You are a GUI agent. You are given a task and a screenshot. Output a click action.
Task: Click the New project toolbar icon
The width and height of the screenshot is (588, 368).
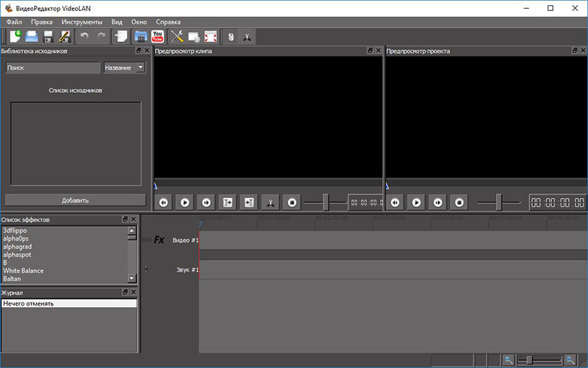15,36
